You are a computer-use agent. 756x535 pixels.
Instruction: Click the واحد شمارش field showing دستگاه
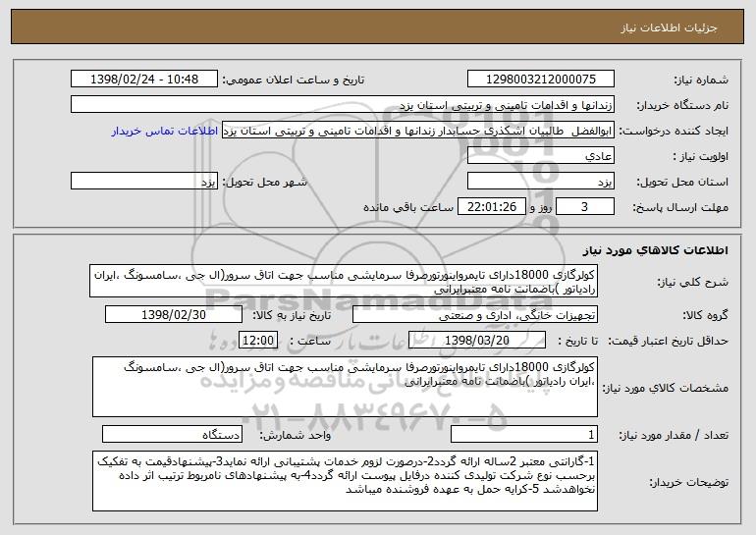pyautogui.click(x=172, y=435)
